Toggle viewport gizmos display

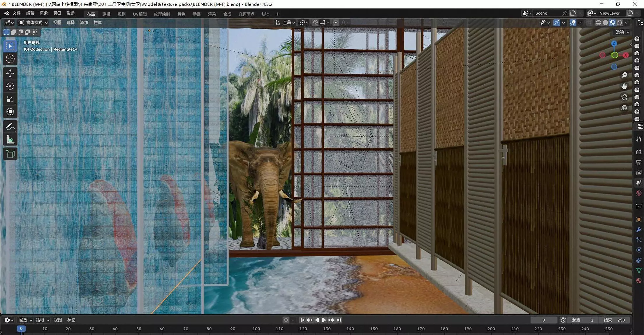557,23
